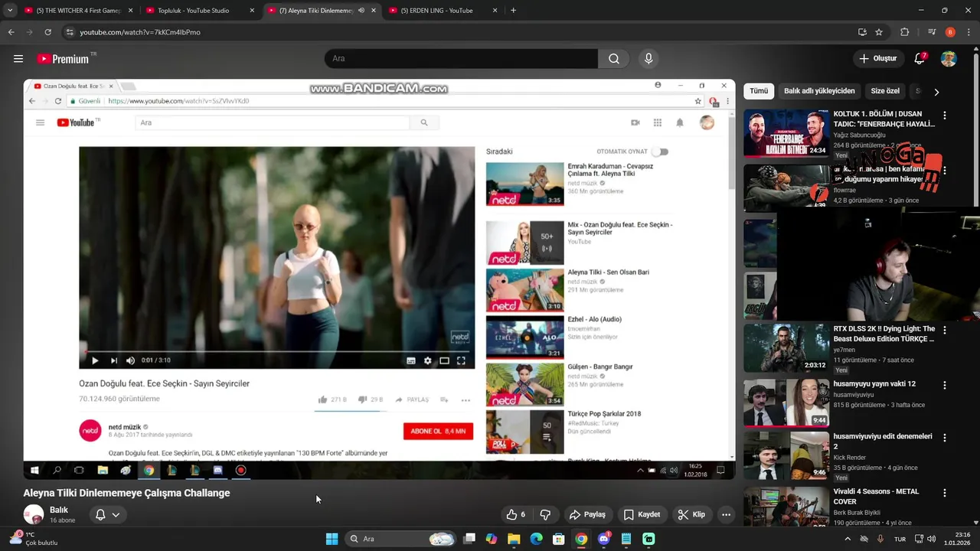This screenshot has width=980, height=551.
Task: Select the Tümü filter chip
Action: pyautogui.click(x=759, y=91)
